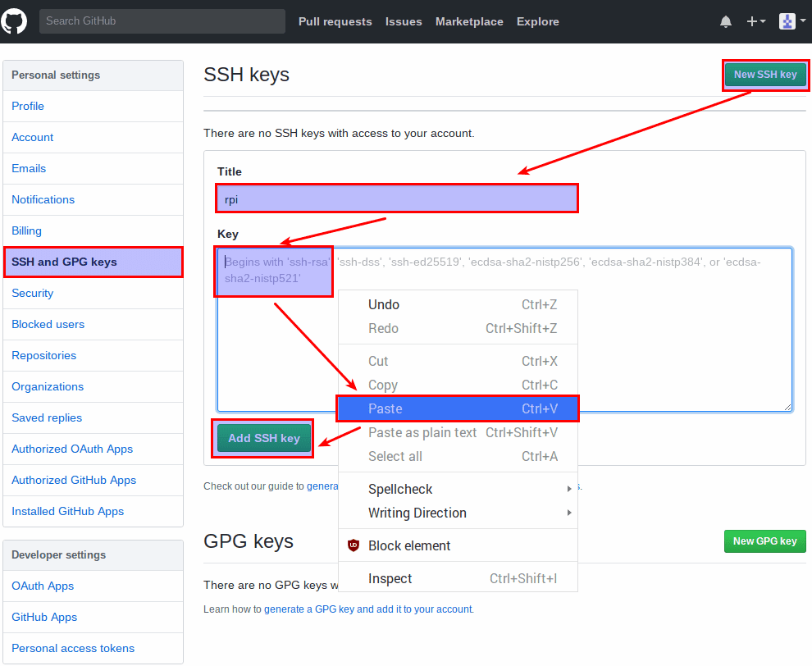Open Account settings
This screenshot has width=812, height=666.
click(94, 137)
